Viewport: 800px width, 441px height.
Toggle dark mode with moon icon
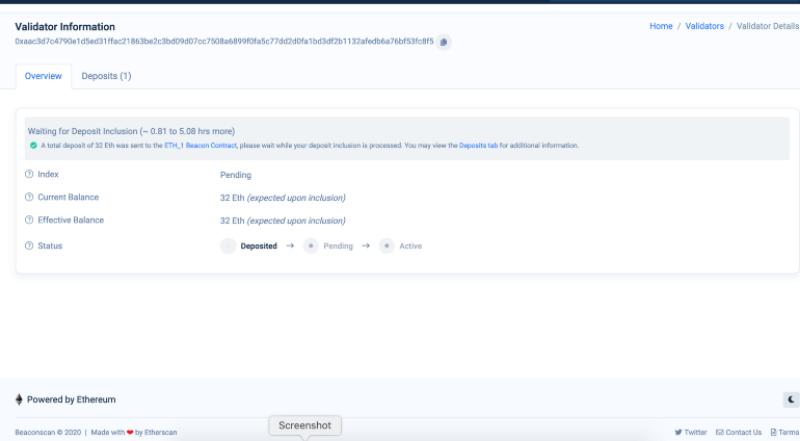coord(791,400)
